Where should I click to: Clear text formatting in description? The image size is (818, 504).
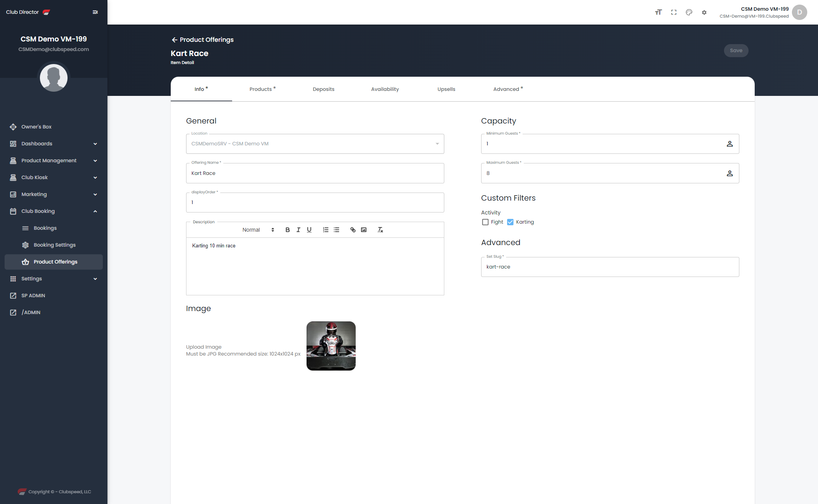[x=380, y=230]
